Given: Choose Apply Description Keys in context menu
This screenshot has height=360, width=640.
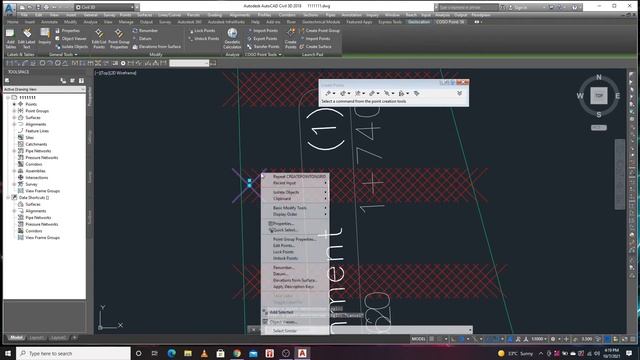Looking at the screenshot, I should coord(295,287).
